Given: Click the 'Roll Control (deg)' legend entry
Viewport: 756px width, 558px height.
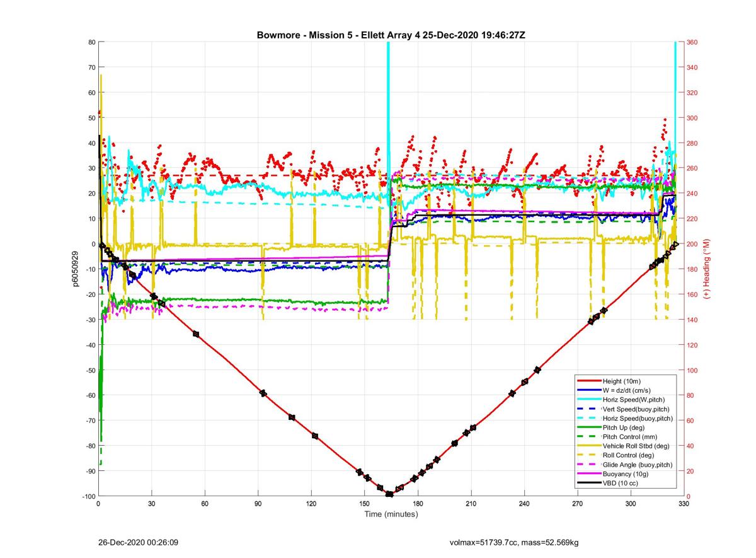Looking at the screenshot, I should point(628,455).
